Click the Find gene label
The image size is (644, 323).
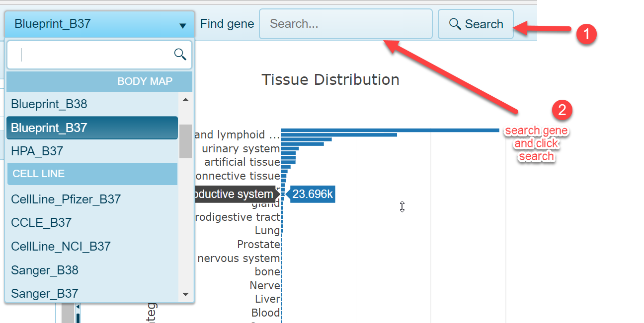[x=227, y=23]
